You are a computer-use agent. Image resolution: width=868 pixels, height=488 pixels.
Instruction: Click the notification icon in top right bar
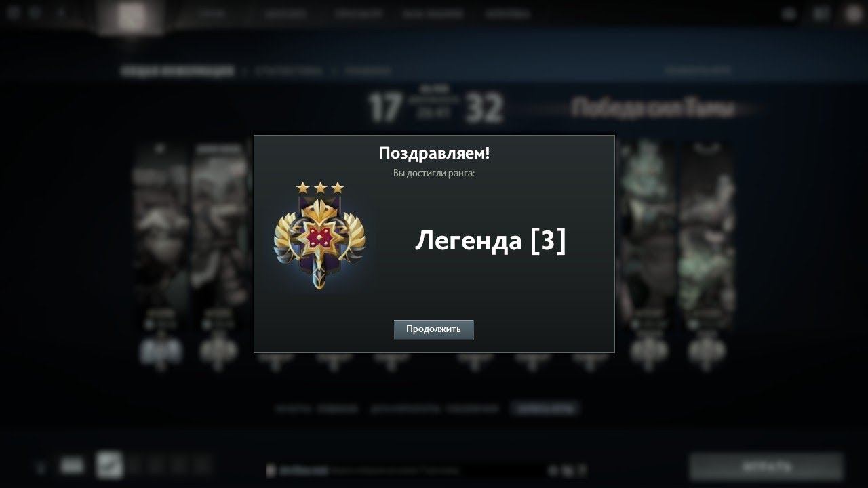[x=789, y=14]
